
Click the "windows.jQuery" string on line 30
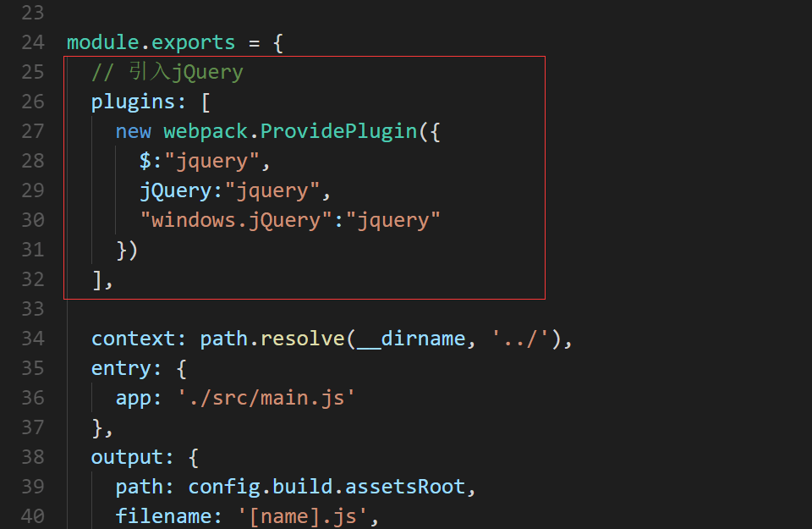coord(236,220)
